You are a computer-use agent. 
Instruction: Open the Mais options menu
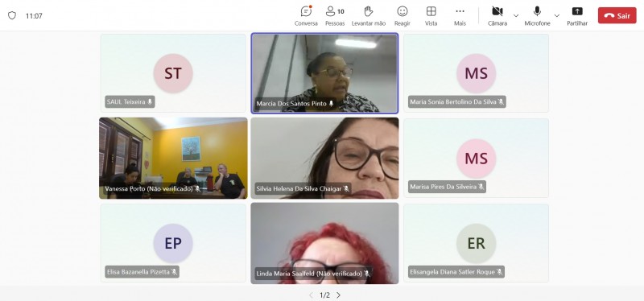460,15
